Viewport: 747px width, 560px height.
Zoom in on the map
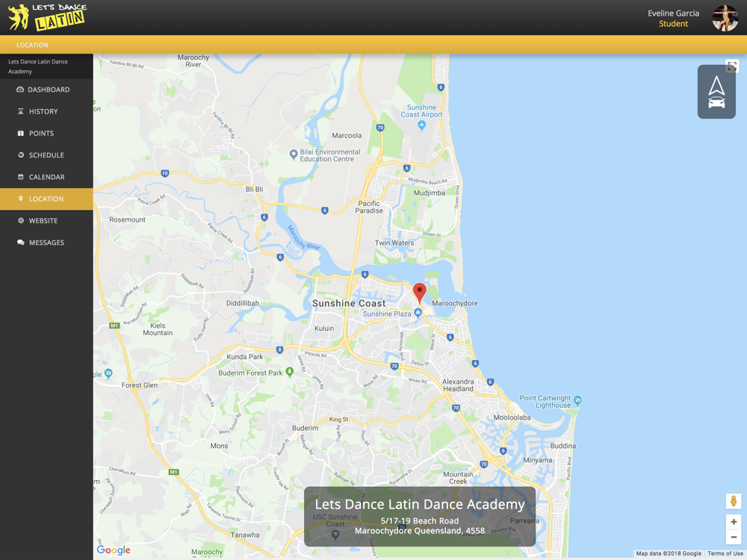(734, 522)
